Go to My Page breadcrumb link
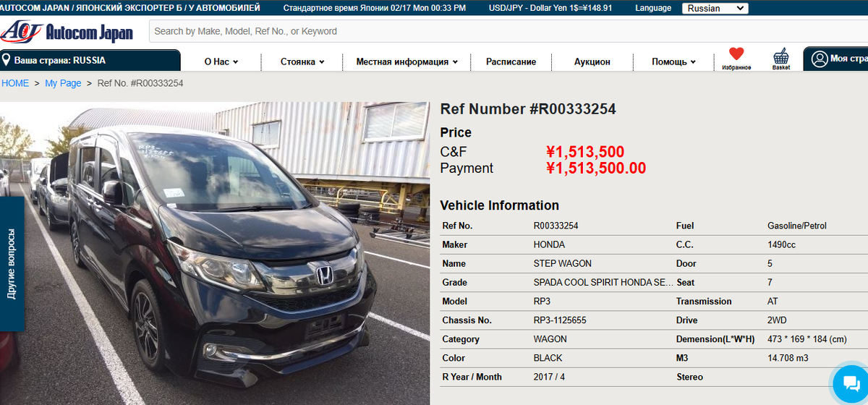Screen dimensions: 868x405 click(63, 83)
